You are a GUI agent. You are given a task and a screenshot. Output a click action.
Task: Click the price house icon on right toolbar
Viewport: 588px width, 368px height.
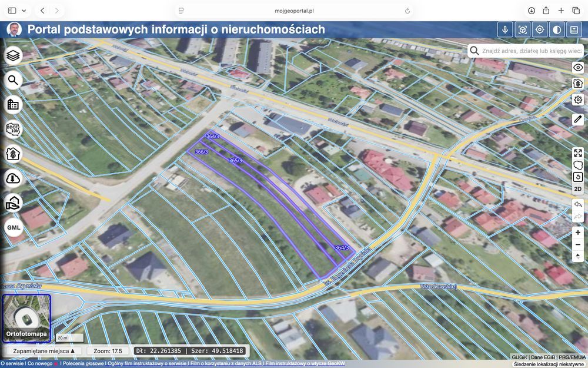[578, 83]
